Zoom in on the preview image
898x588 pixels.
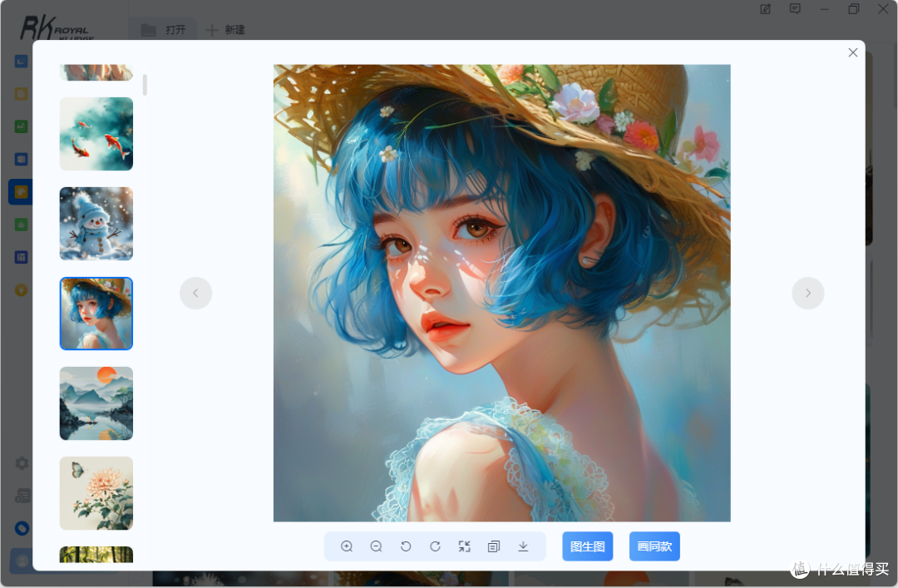pos(347,546)
